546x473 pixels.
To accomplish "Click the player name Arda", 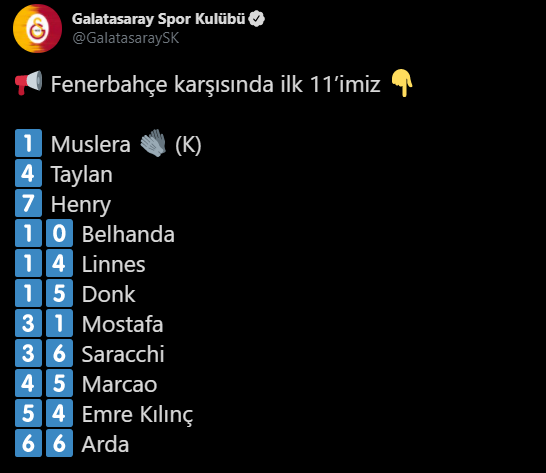I will pos(105,444).
